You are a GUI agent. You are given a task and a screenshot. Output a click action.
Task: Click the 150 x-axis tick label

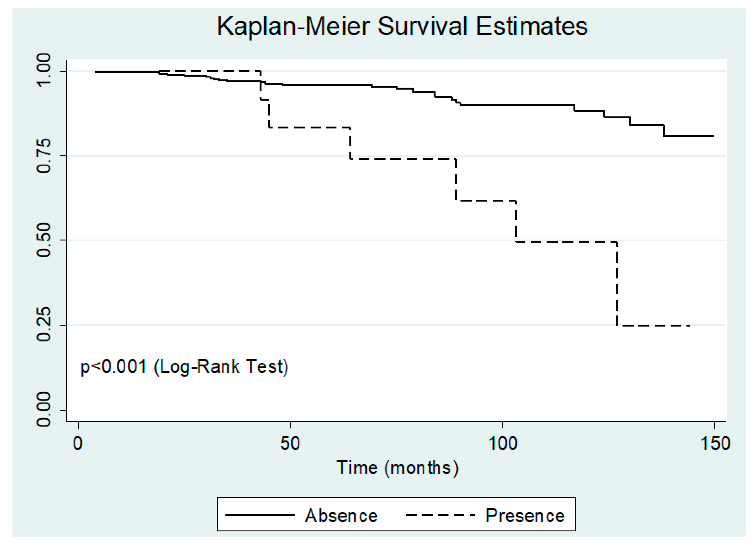[715, 443]
